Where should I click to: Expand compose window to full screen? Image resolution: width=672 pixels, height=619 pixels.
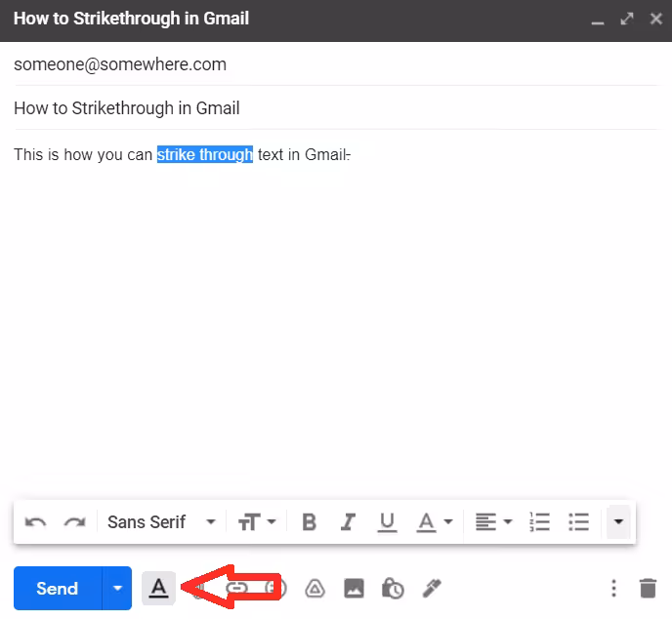[627, 19]
